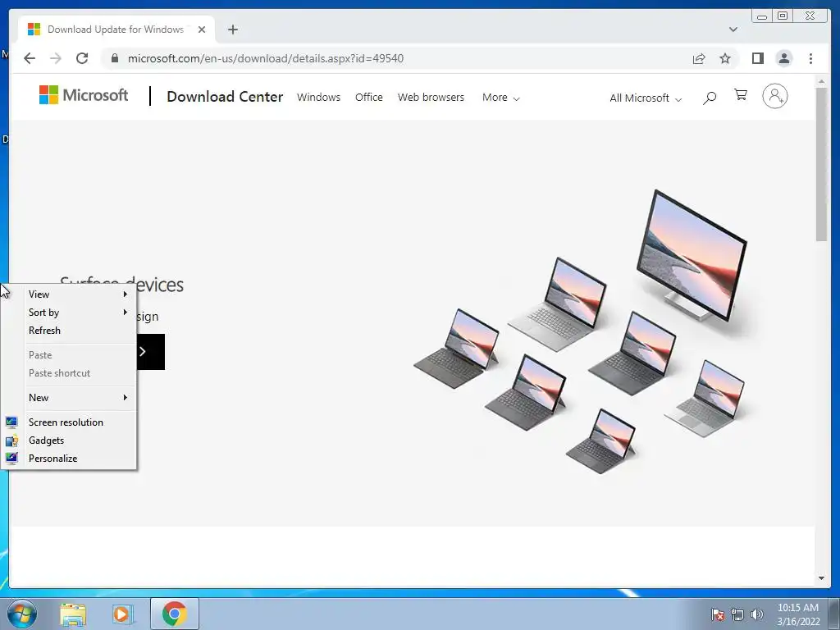Expand the All Microsoft dropdown
The width and height of the screenshot is (840, 630).
coord(646,98)
